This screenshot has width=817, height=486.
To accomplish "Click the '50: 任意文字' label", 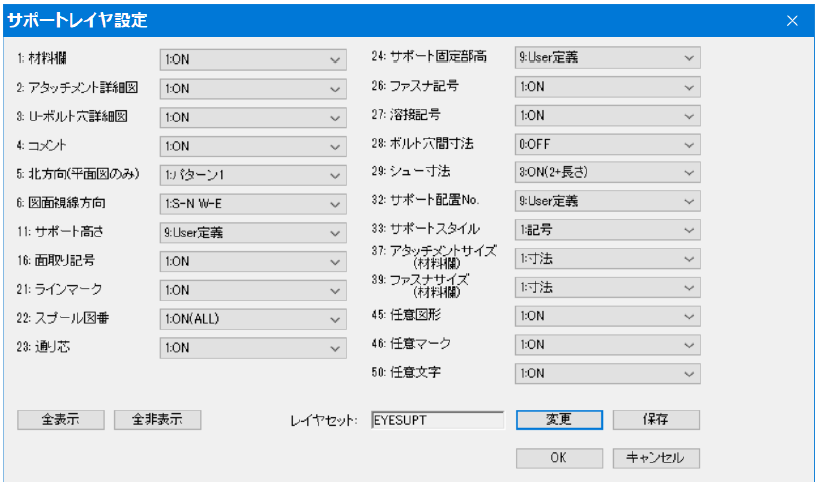I will (406, 372).
